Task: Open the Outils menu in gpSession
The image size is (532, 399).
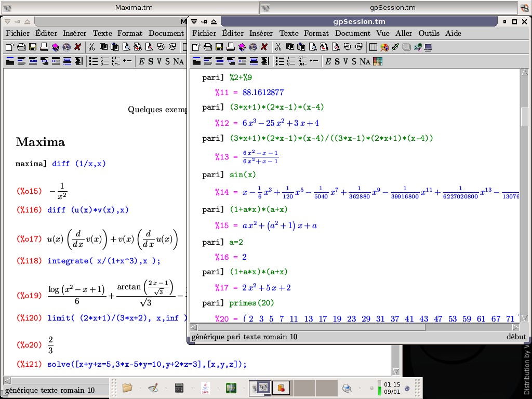Action: [429, 33]
